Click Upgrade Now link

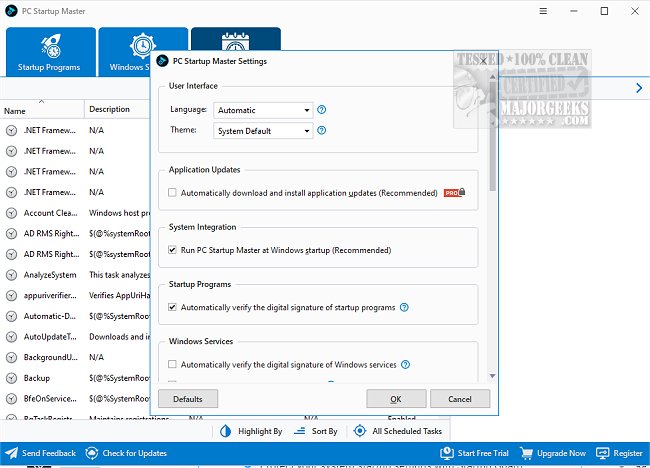pos(561,453)
